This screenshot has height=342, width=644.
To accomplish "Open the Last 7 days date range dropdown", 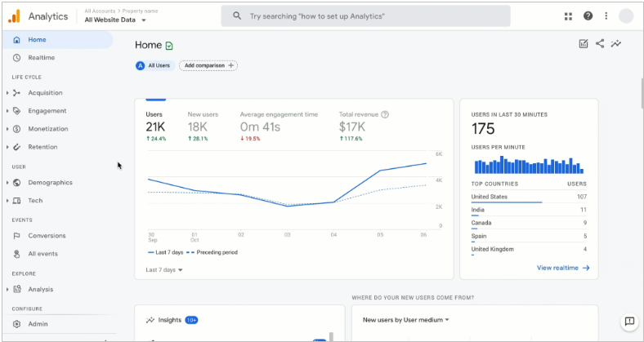I will pos(164,270).
